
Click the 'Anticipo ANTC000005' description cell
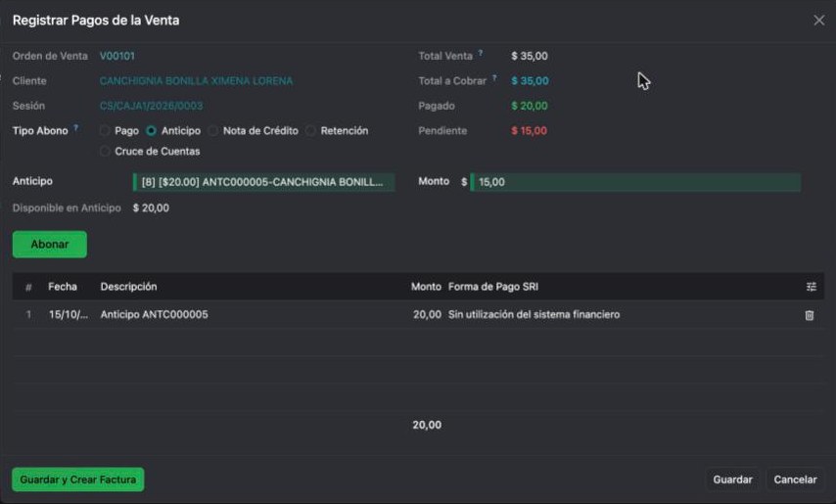pyautogui.click(x=154, y=315)
